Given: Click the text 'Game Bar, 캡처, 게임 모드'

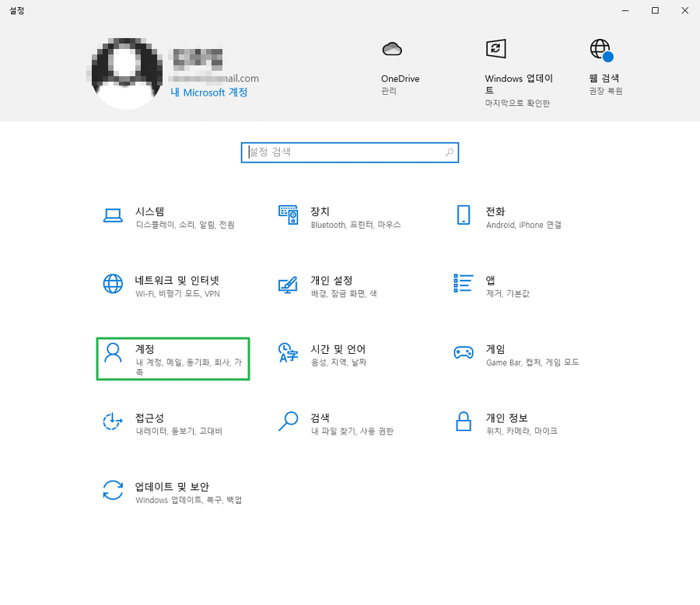Looking at the screenshot, I should [x=532, y=362].
